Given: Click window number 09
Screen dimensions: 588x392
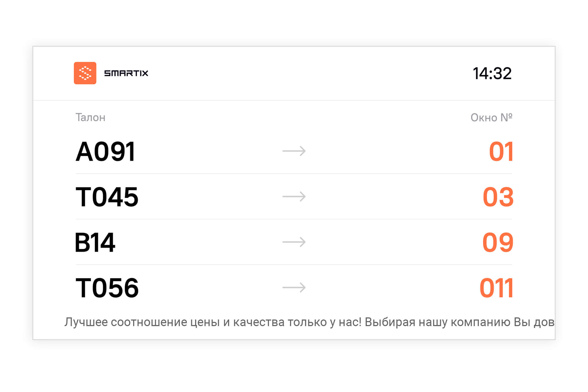Looking at the screenshot, I should point(498,242).
